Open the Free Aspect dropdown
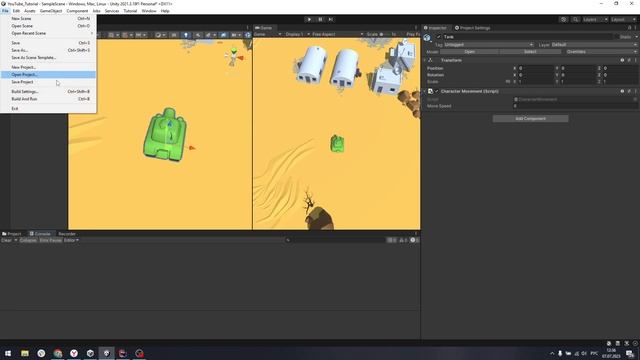This screenshot has width=640, height=360. pos(338,34)
